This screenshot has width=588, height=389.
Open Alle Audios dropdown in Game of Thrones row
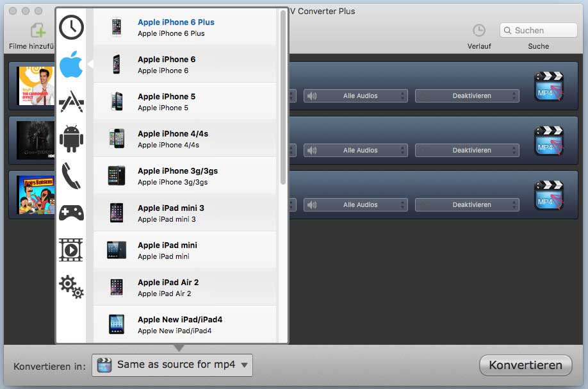(x=355, y=150)
